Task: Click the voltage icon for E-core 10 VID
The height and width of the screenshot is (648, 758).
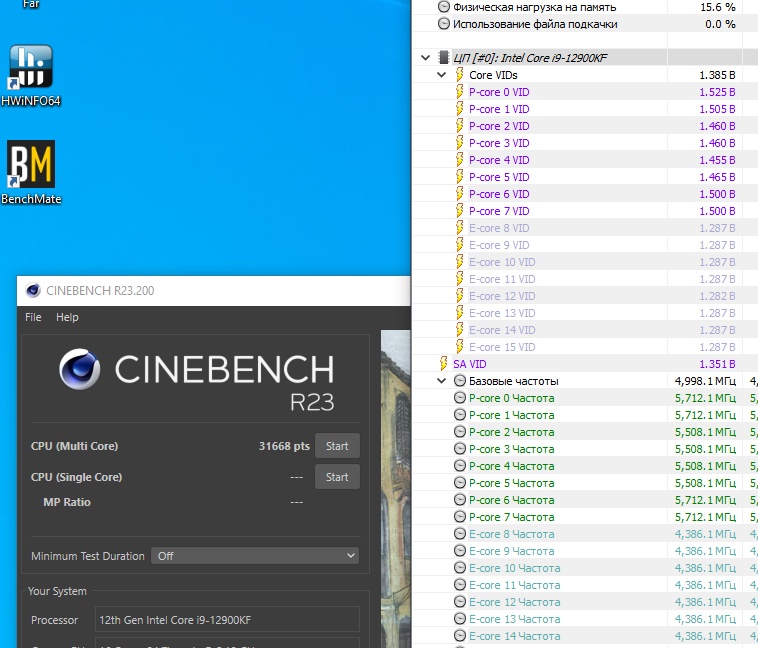Action: point(460,262)
